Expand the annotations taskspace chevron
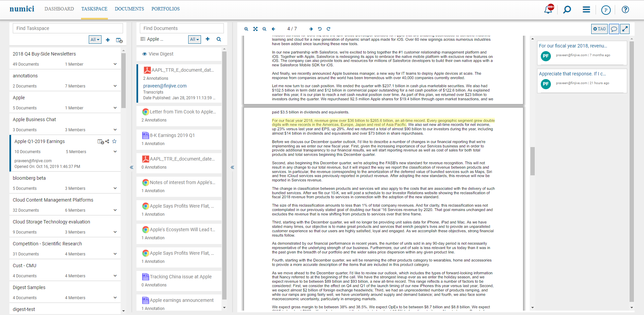The height and width of the screenshot is (315, 644). point(115,86)
